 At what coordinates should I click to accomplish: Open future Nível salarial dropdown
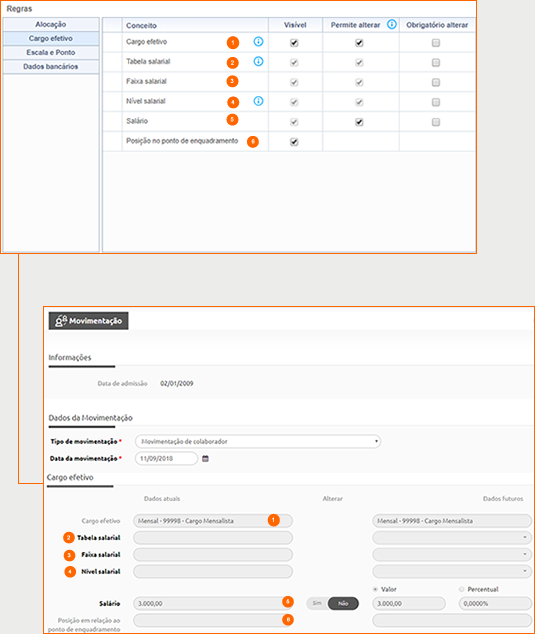tap(452, 571)
